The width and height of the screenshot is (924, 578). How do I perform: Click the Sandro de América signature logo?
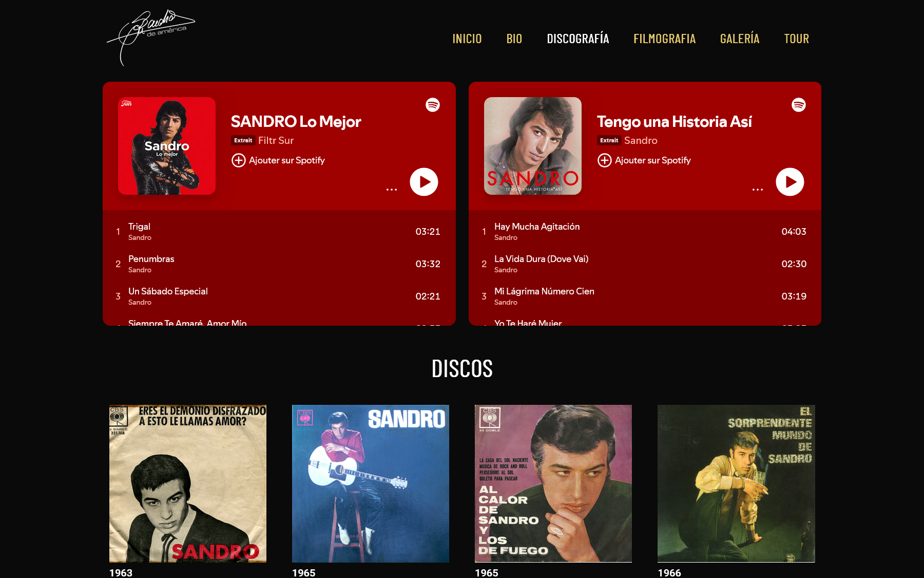pos(150,38)
